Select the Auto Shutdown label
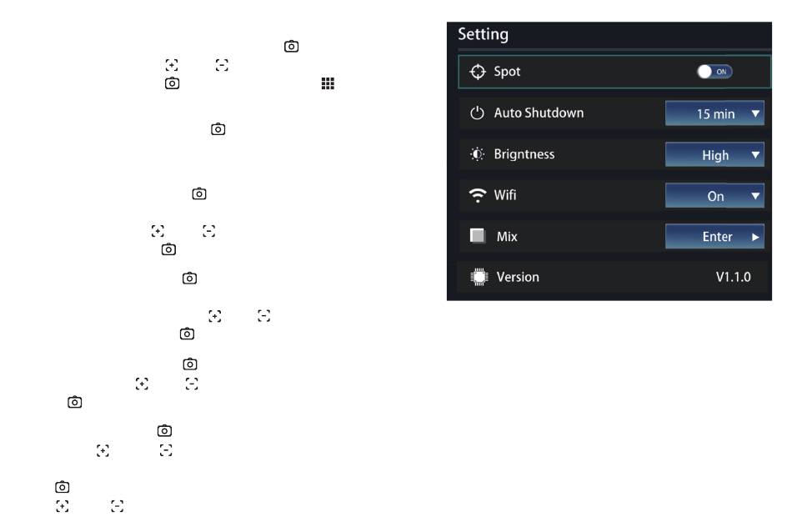The image size is (792, 532). click(x=539, y=113)
